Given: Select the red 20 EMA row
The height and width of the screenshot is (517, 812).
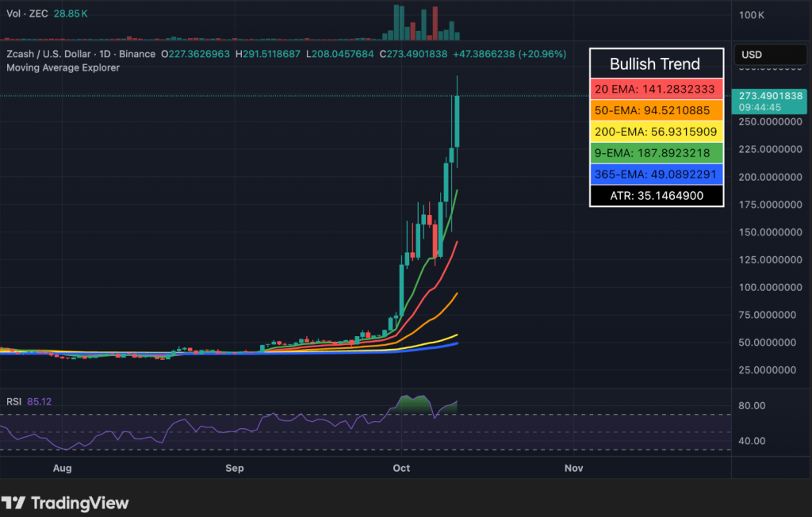Looking at the screenshot, I should click(x=656, y=89).
